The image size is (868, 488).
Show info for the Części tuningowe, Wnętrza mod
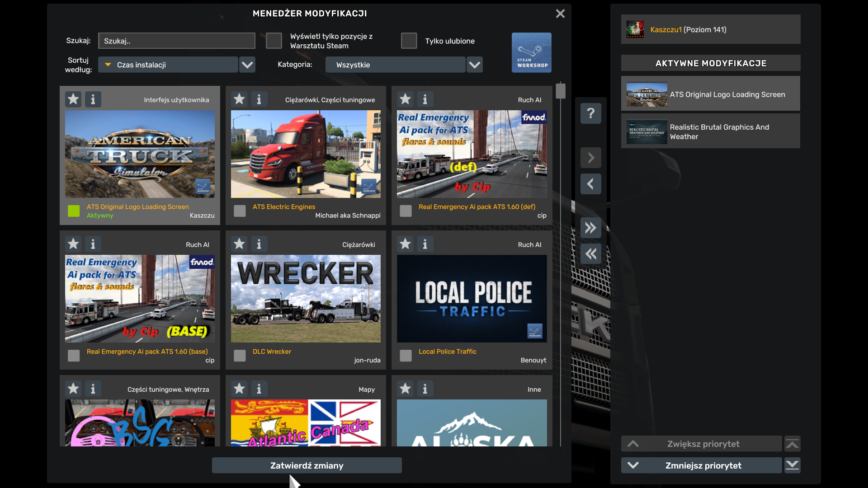coord(93,389)
